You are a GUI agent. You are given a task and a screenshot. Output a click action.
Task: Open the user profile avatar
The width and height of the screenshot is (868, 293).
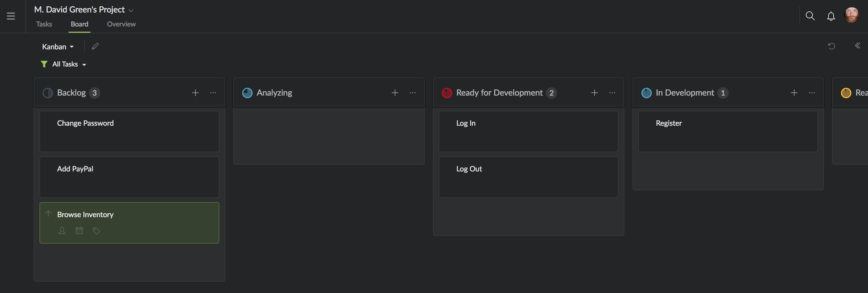851,16
